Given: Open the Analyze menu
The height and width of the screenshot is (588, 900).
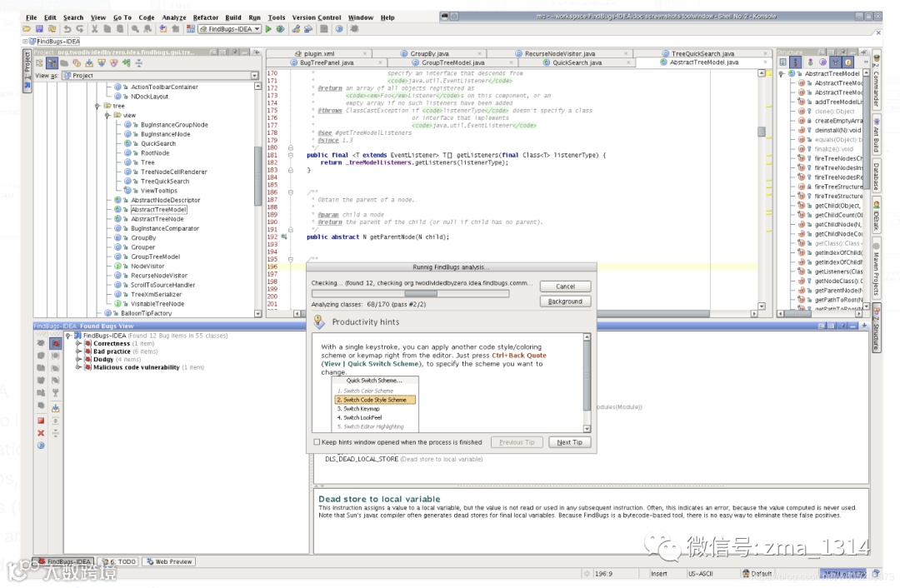Looking at the screenshot, I should tap(174, 17).
